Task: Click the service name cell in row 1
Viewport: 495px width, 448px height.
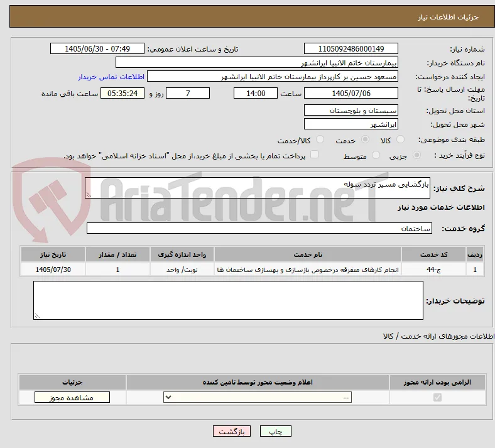Action: tap(308, 270)
